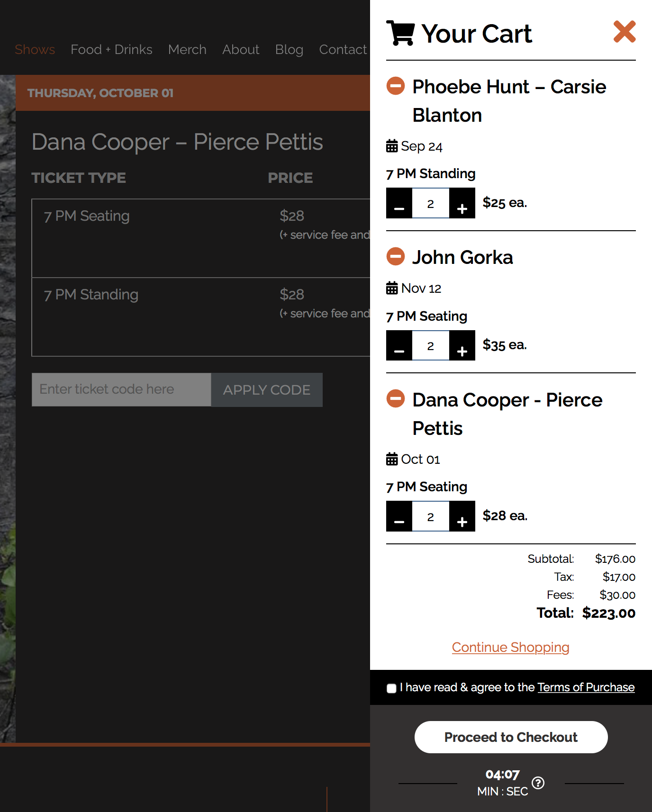The height and width of the screenshot is (812, 652).
Task: Remove Phoebe Hunt – Carsie Blanton from cart
Action: coord(396,86)
